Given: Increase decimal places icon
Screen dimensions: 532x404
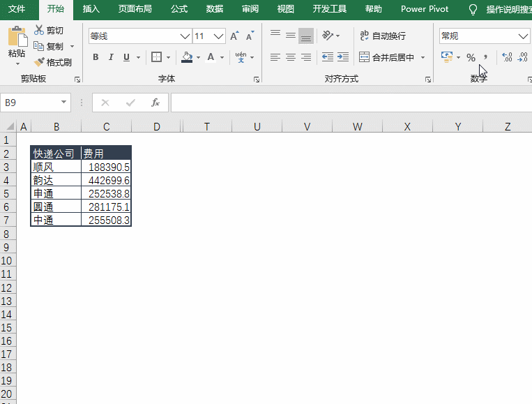Looking at the screenshot, I should tap(507, 57).
